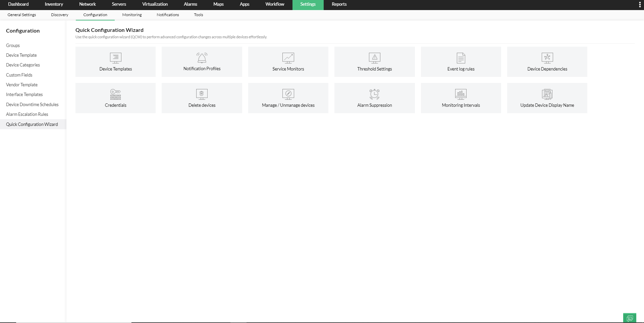Click the Delete devices icon

[x=202, y=98]
